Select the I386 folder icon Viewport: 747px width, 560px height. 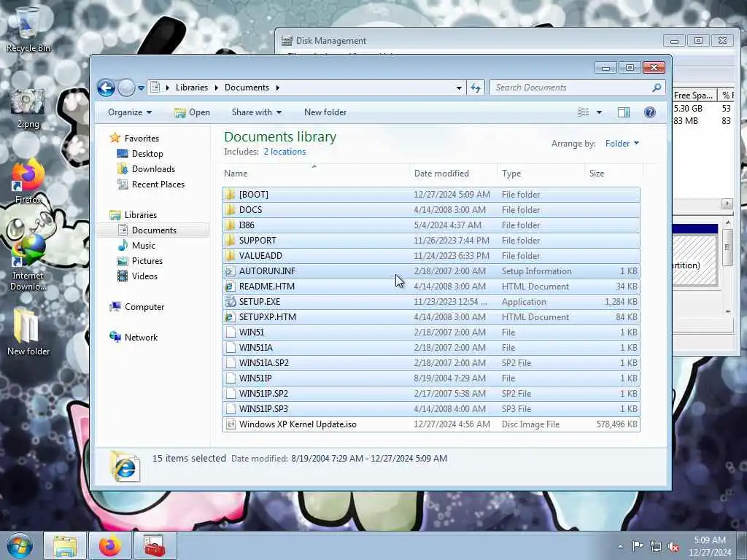pos(231,225)
